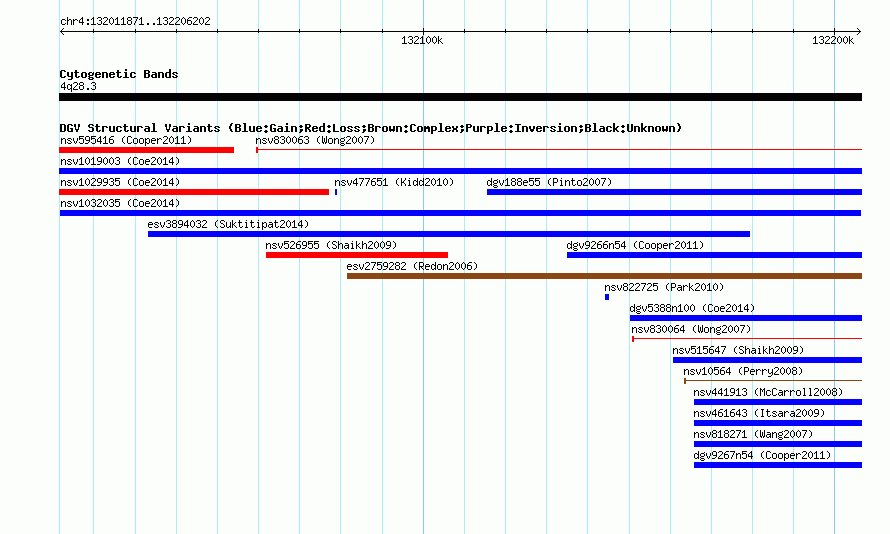Click the dgv188e55 (Pinto2007) label
The width and height of the screenshot is (890, 534).
[549, 182]
